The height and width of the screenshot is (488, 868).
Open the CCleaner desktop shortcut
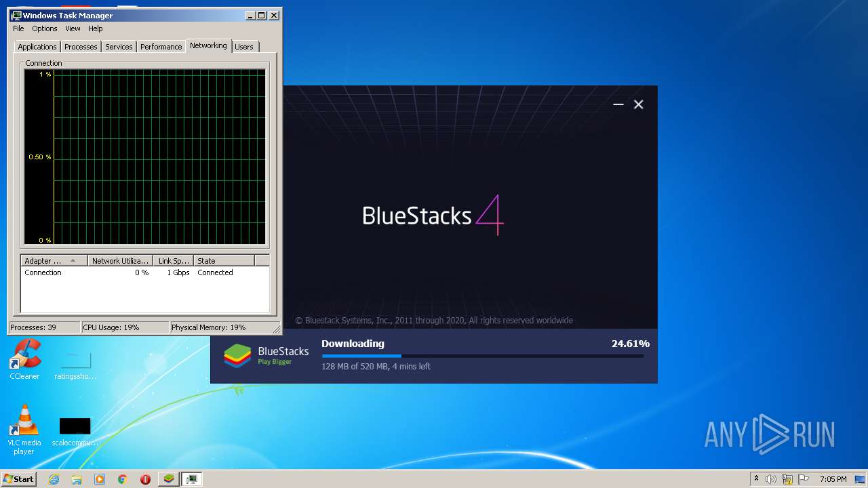[24, 359]
